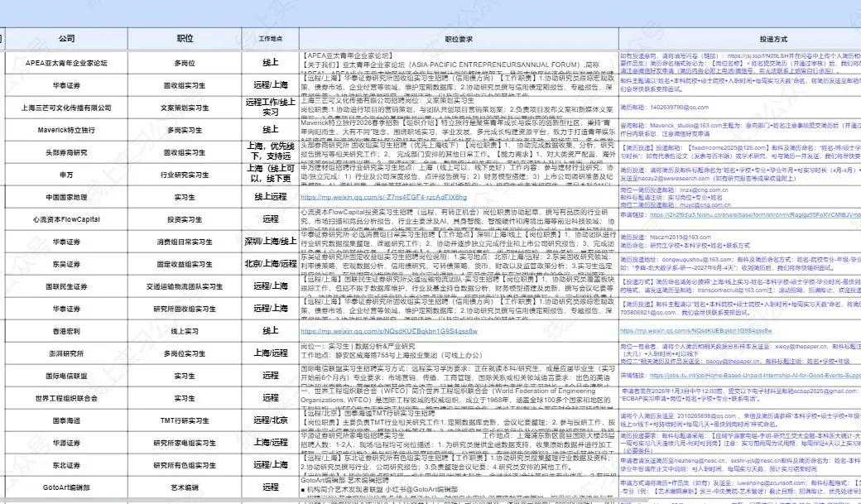
Task: Select the 交通运输物流团队实习生 position cell
Action: click(185, 286)
